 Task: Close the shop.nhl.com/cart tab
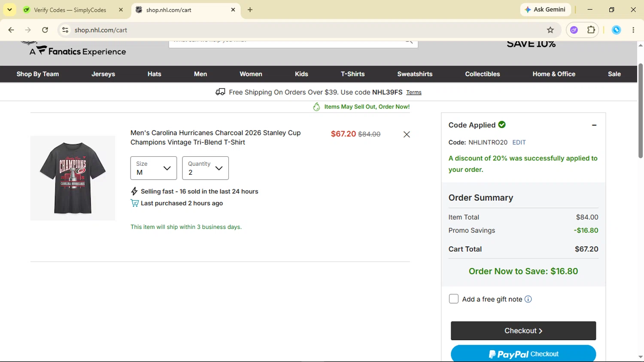(233, 9)
